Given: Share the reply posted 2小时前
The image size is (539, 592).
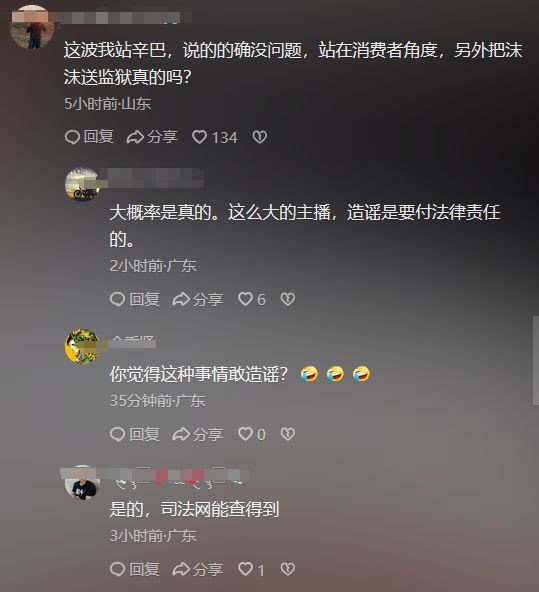Looking at the screenshot, I should click(x=197, y=299).
